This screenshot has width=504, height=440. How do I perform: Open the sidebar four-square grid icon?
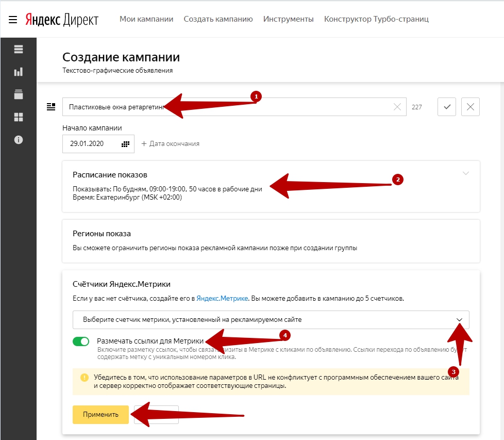(19, 117)
